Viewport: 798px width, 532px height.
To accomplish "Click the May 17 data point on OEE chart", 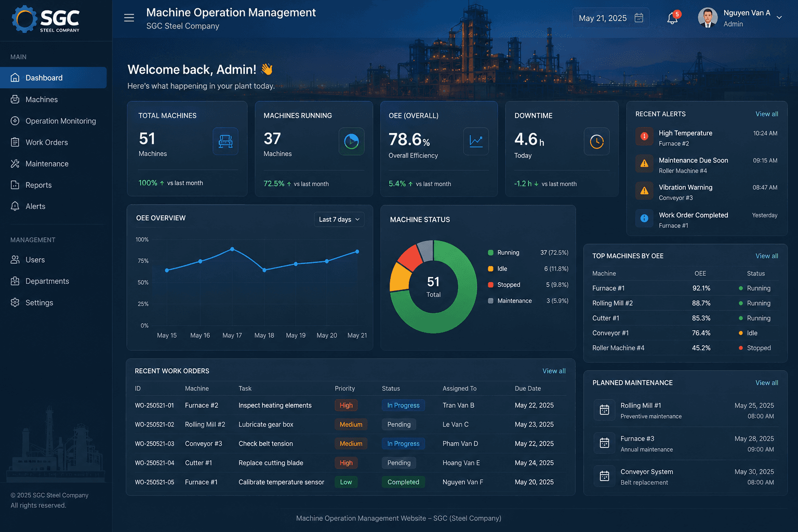I will 232,249.
